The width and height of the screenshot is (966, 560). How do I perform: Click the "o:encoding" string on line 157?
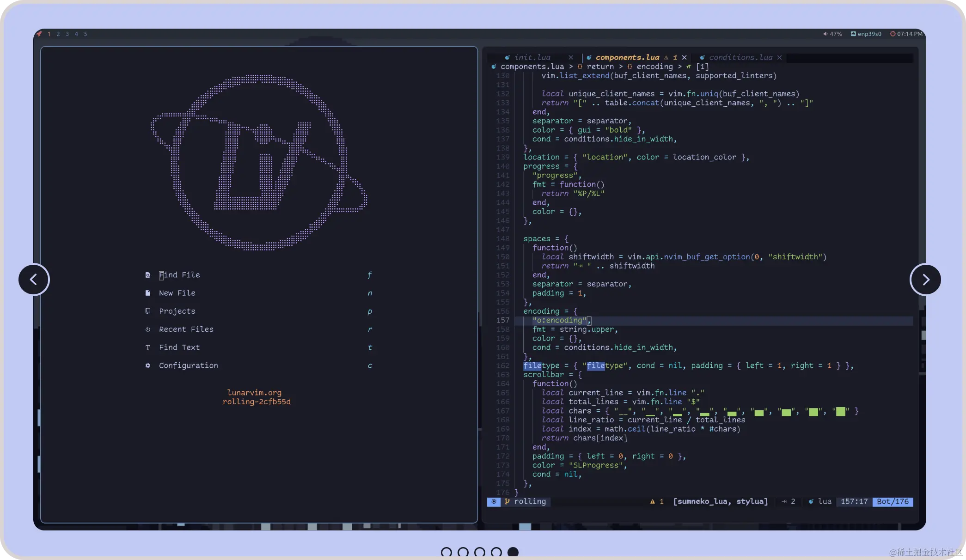[x=560, y=320]
